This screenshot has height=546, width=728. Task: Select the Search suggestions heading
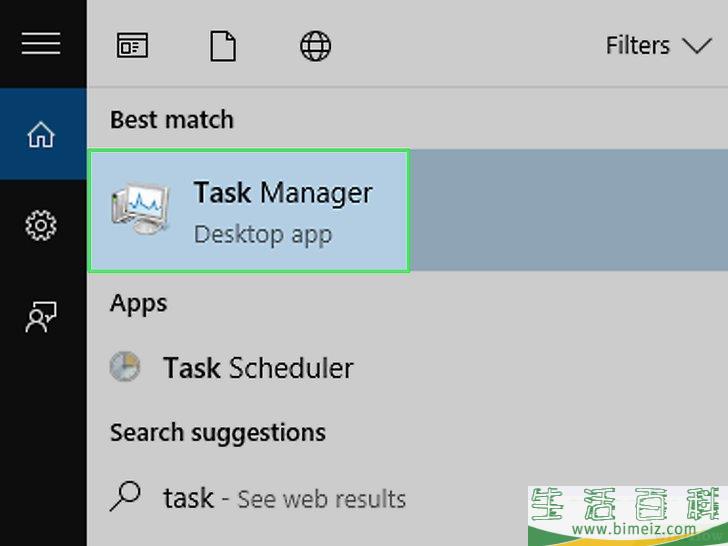point(218,433)
